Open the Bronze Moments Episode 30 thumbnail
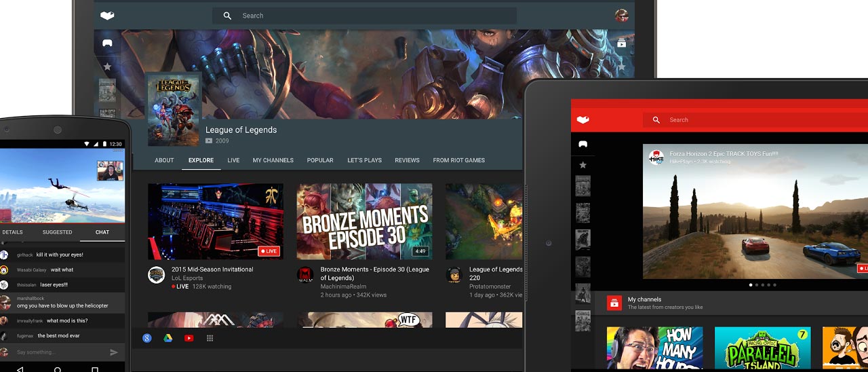This screenshot has height=372, width=868. 364,221
